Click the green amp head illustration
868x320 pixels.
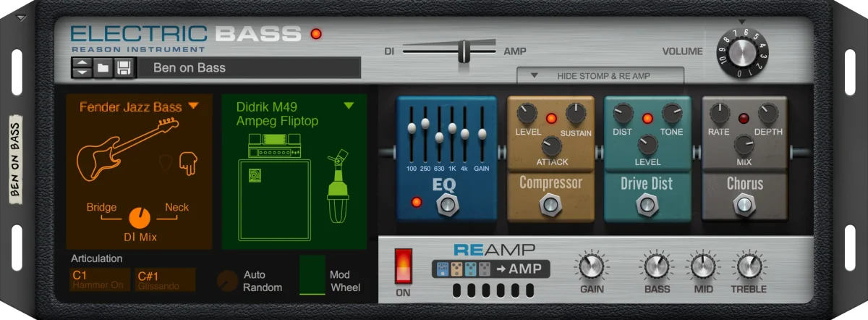point(273,146)
